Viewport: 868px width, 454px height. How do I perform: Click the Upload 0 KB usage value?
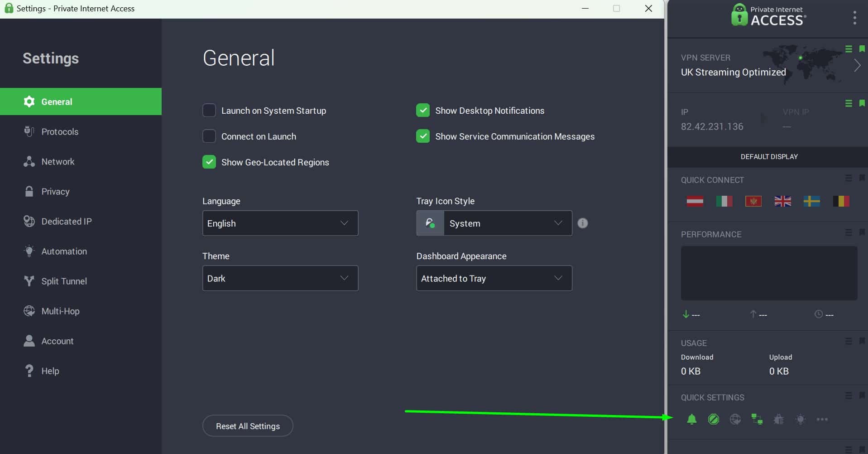(779, 371)
